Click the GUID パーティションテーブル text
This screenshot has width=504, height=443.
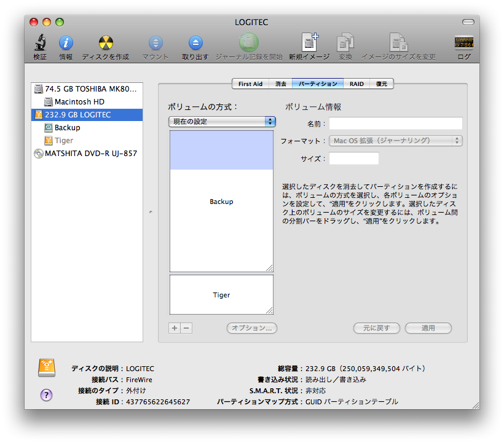point(352,402)
